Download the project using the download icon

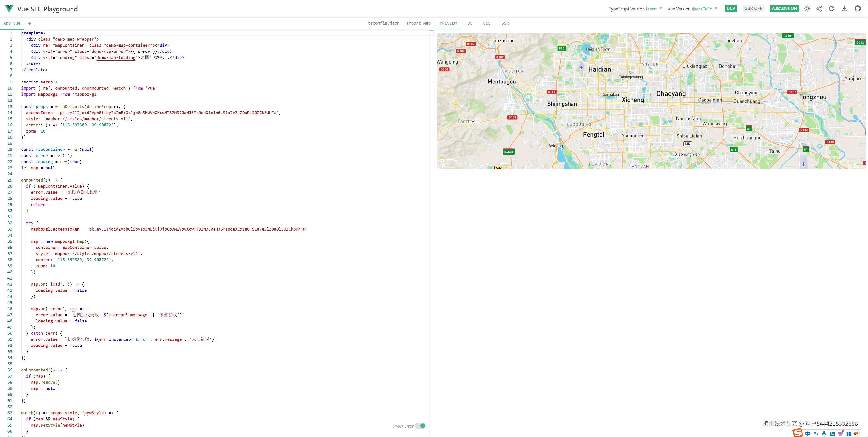844,8
